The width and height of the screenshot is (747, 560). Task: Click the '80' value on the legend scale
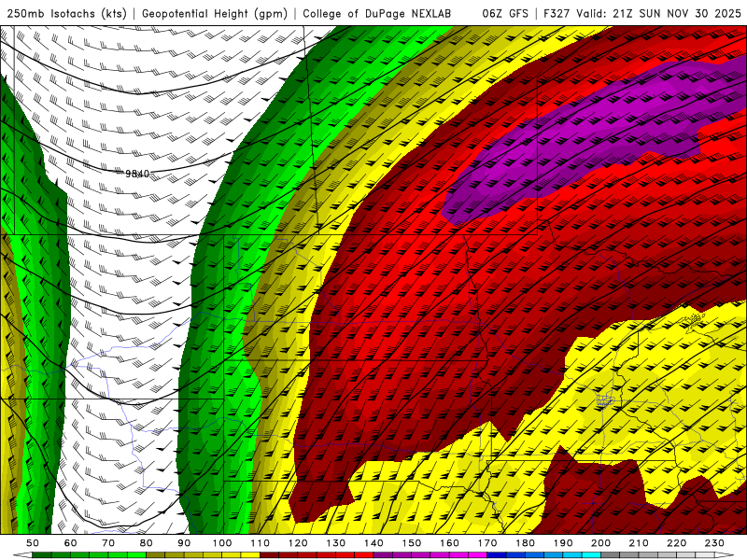(x=147, y=543)
